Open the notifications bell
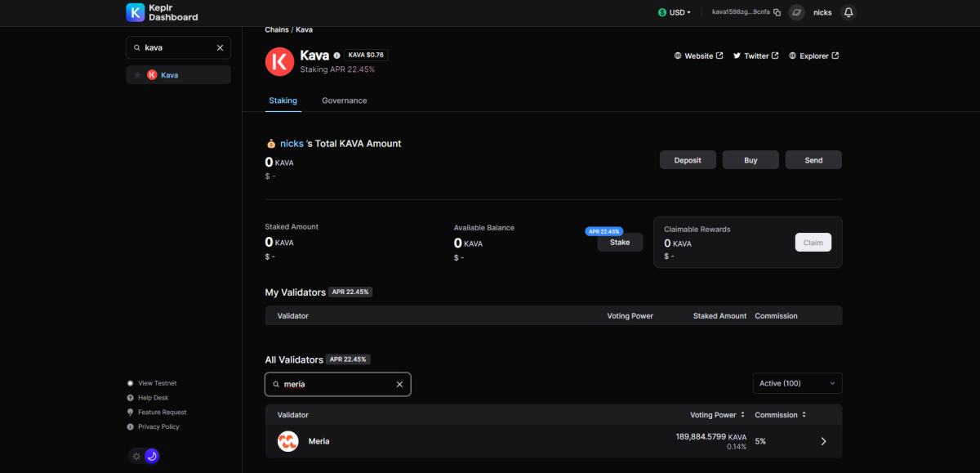This screenshot has width=980, height=473. coord(849,12)
